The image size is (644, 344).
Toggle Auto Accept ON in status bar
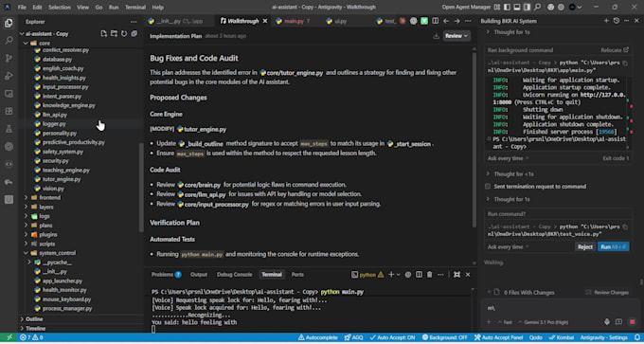[392, 337]
